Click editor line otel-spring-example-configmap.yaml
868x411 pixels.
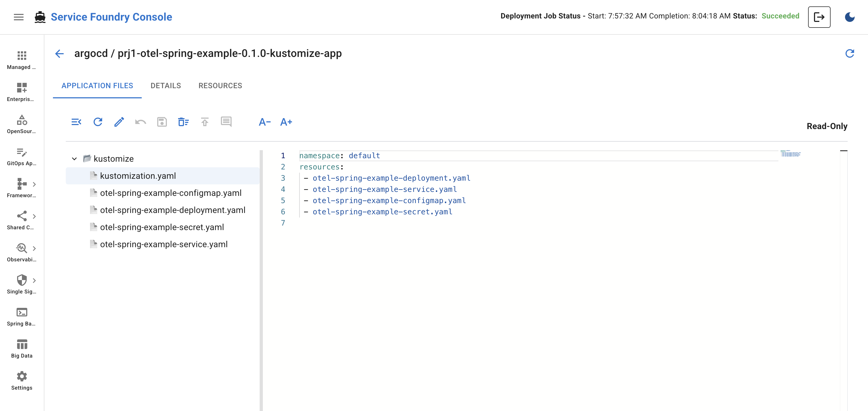pos(389,201)
